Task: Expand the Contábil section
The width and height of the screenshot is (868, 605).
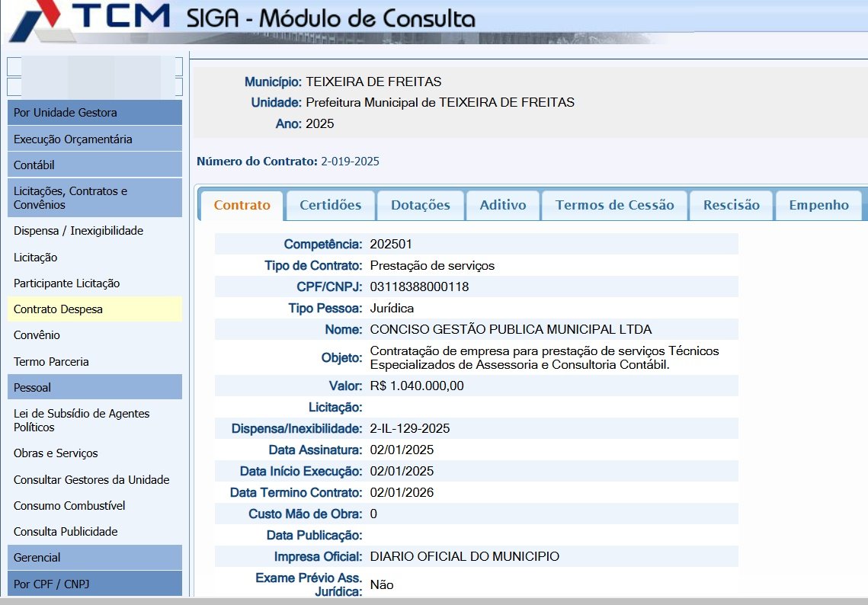Action: click(x=94, y=165)
